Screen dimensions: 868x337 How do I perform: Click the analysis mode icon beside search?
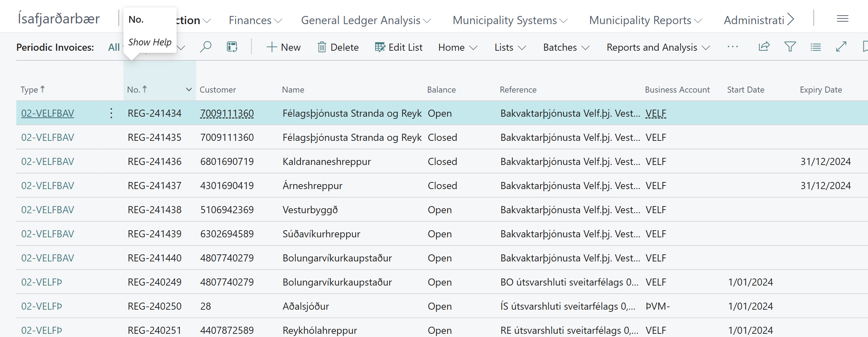[x=232, y=47]
